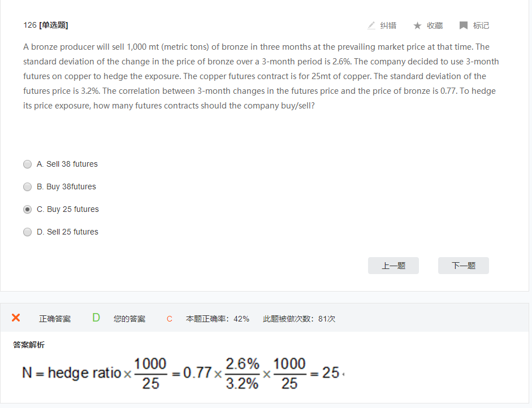Screen dimensions: 532x408
Task: Select the checked radio for option C
Action: [27, 210]
